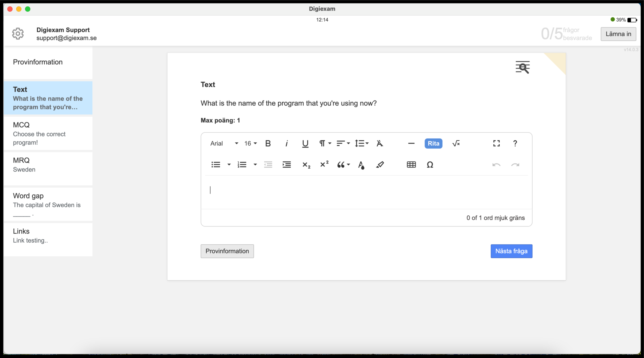This screenshot has height=358, width=644.
Task: Select the MRQ Sweden question
Action: pos(48,169)
